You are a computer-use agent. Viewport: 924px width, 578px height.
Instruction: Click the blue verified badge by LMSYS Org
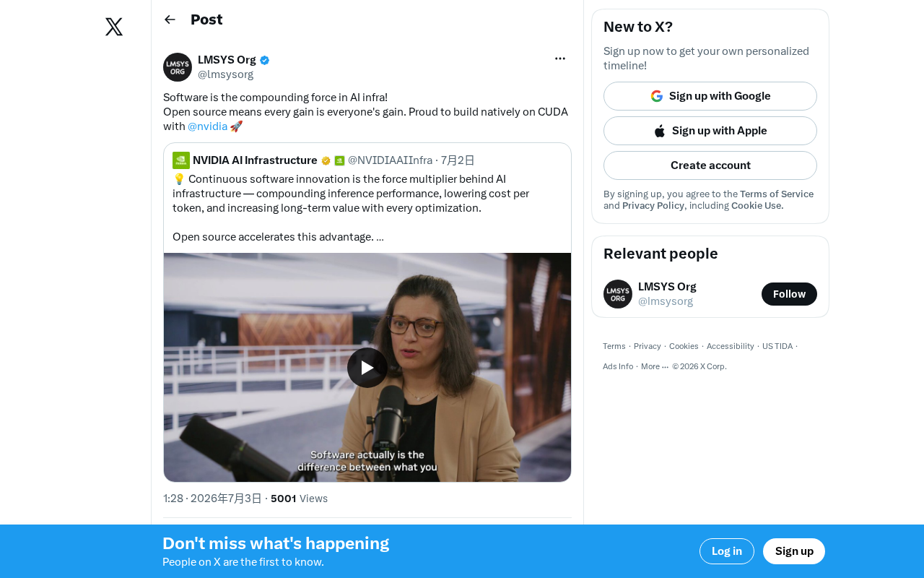265,60
